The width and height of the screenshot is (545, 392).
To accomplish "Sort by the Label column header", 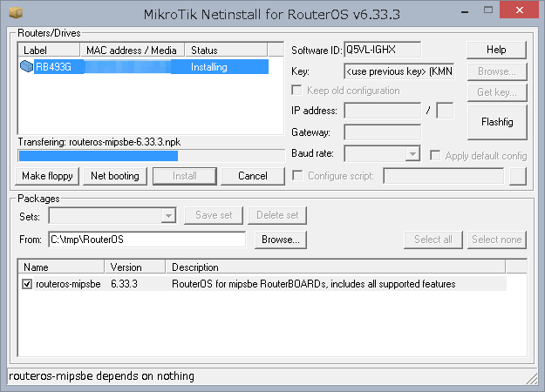I will point(49,51).
